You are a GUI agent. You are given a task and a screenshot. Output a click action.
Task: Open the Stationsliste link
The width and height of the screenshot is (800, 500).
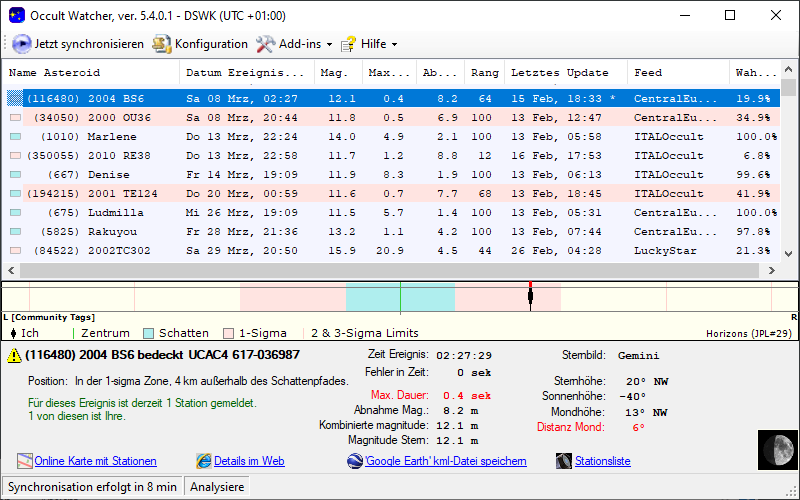coord(603,461)
